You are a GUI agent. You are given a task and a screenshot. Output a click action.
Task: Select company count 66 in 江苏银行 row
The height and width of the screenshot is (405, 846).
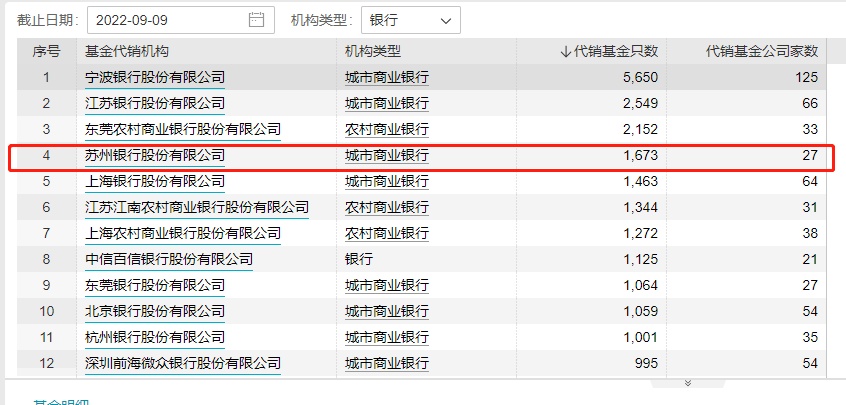point(810,104)
